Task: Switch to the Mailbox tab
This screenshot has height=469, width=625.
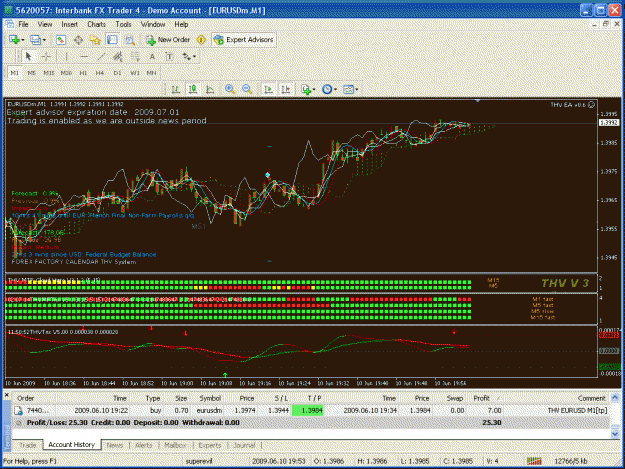Action: click(x=175, y=445)
